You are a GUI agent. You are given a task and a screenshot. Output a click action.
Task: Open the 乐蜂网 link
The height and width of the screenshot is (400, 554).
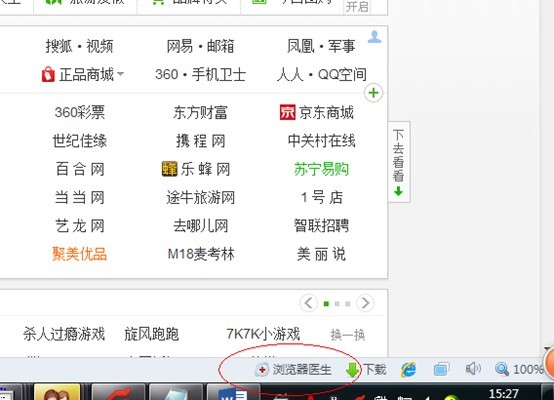click(x=196, y=169)
